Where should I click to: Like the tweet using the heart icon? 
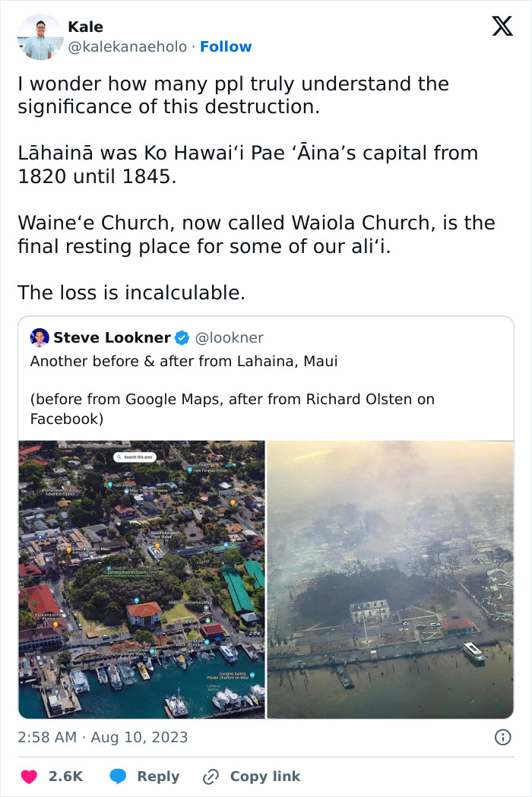[x=29, y=776]
